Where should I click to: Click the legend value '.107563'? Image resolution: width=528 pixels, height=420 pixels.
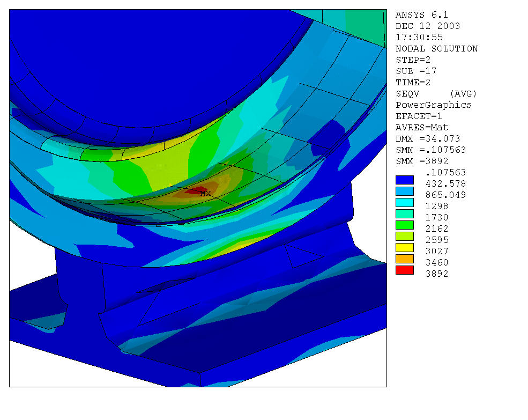click(445, 173)
